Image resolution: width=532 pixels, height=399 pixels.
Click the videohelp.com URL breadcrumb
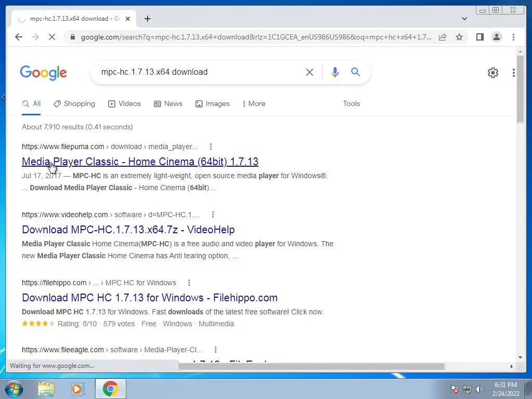111,215
